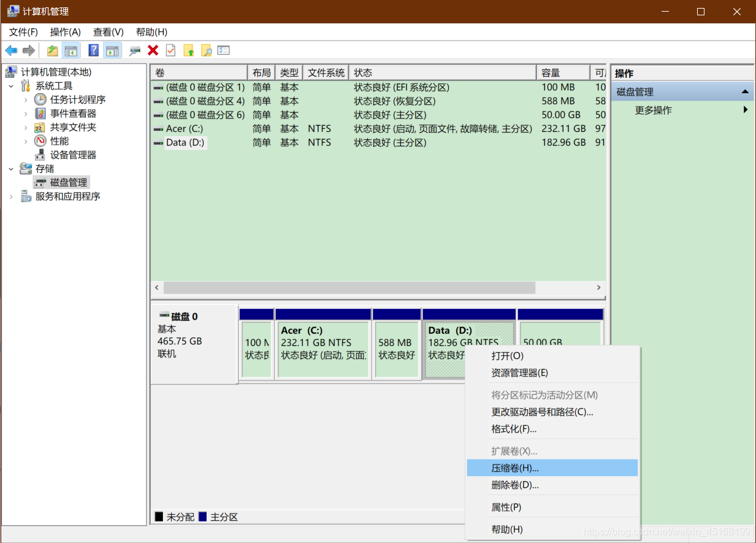Expand the 事件查看器 node arrow
The height and width of the screenshot is (543, 756).
[26, 114]
